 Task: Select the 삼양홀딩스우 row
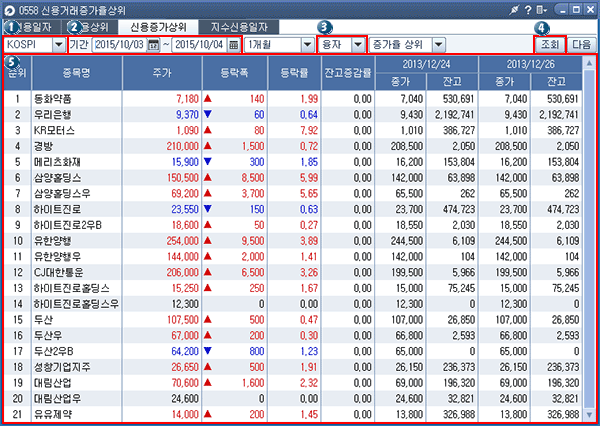pos(293,194)
